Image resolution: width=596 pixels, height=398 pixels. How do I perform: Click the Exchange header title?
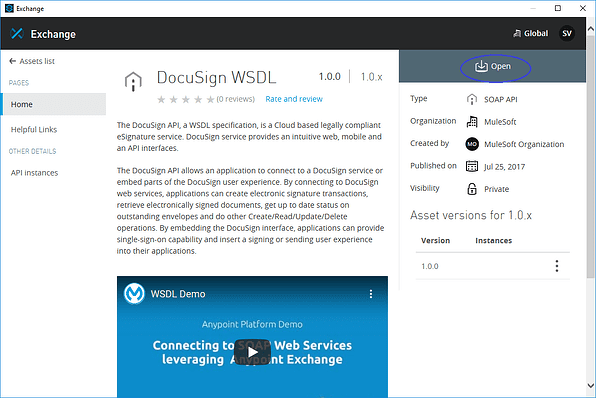[53, 34]
